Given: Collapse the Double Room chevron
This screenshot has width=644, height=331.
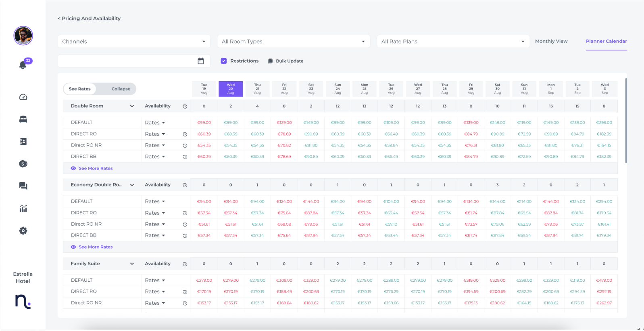Looking at the screenshot, I should [x=132, y=106].
